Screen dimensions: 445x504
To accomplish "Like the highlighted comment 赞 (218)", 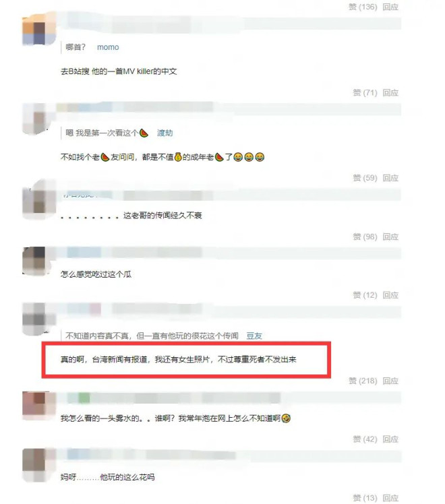I will [363, 381].
